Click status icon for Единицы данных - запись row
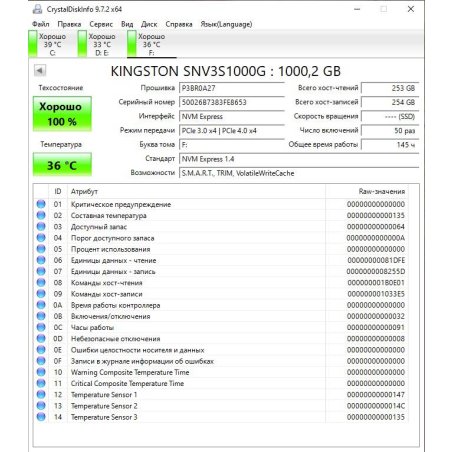 point(41,271)
